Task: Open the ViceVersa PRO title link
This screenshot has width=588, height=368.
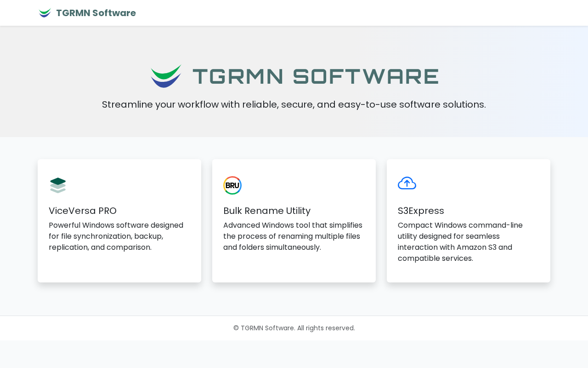Action: tap(83, 211)
